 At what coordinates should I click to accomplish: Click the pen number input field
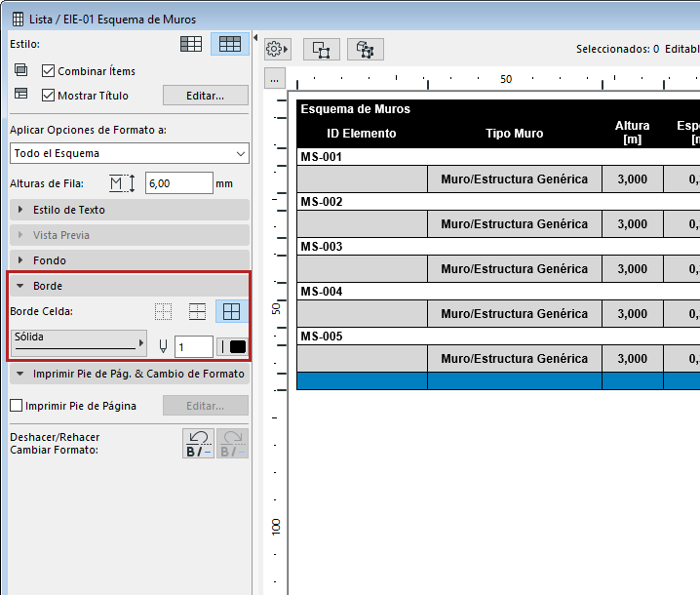point(194,346)
